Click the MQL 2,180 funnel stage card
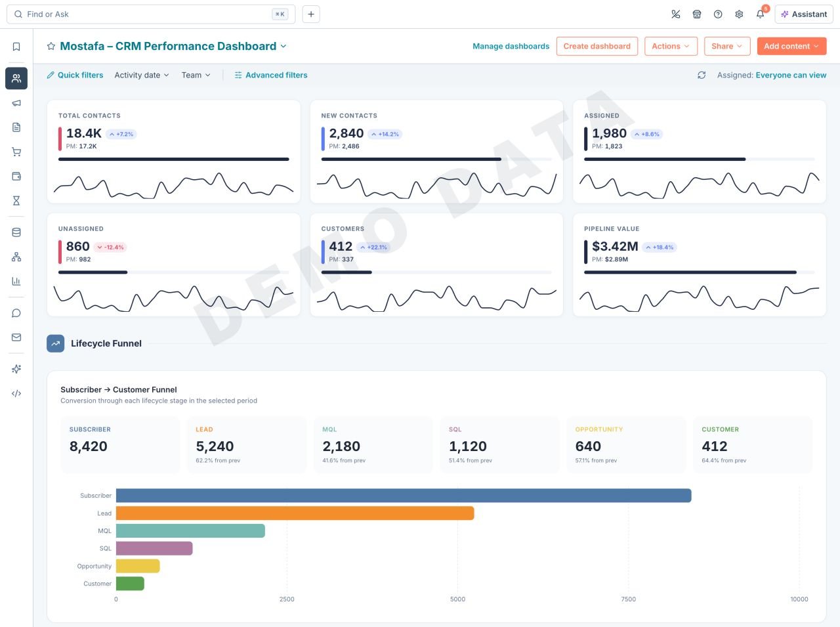Viewport: 840px width, 627px height. point(373,444)
